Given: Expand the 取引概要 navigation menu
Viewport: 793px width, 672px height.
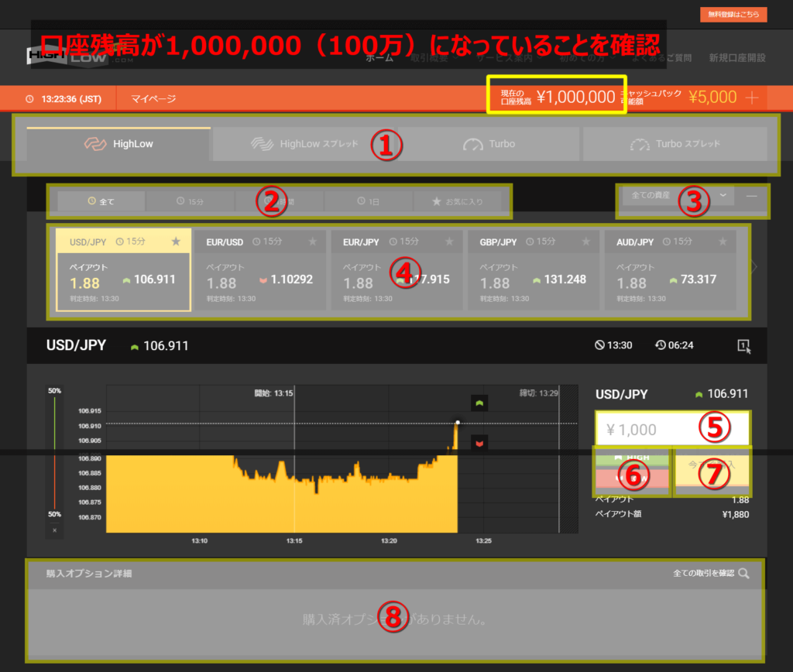Looking at the screenshot, I should point(434,58).
